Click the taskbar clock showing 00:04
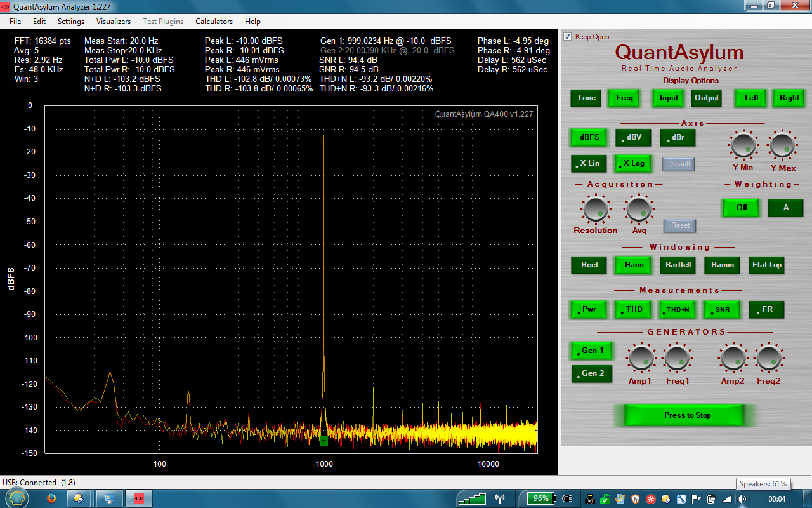Screen dimensions: 812x508 pos(776,499)
